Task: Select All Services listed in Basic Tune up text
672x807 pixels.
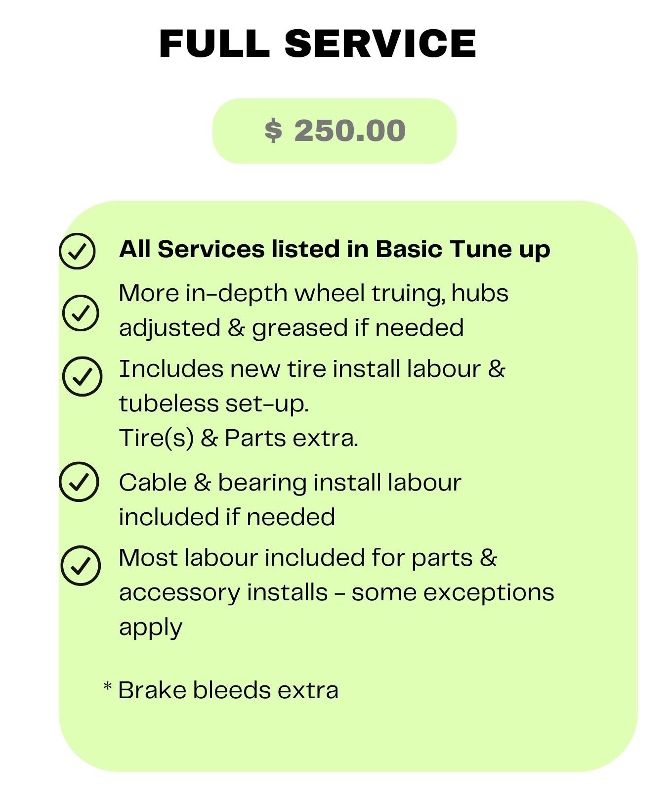Action: tap(335, 250)
